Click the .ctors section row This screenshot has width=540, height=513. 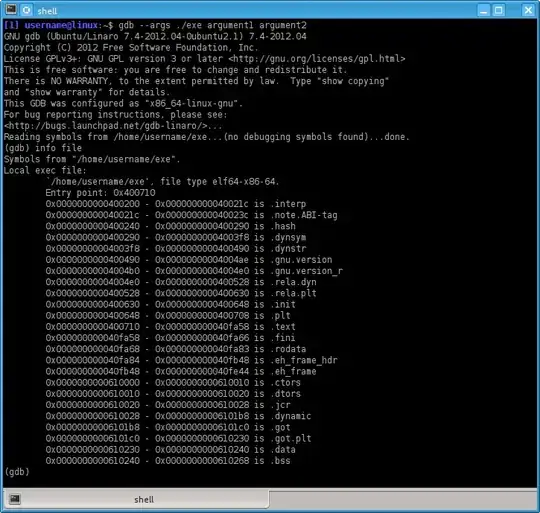(x=173, y=383)
